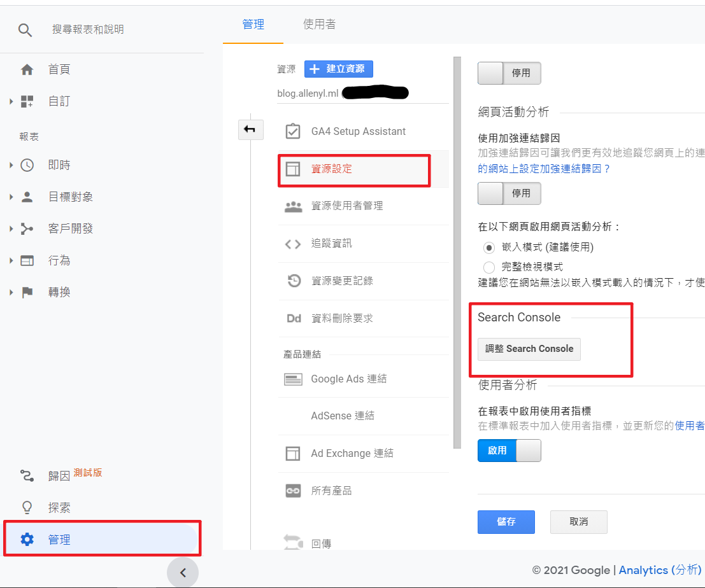Toggle the 加強連結歸因 switch currently 停用
This screenshot has width=705, height=588.
click(x=509, y=193)
